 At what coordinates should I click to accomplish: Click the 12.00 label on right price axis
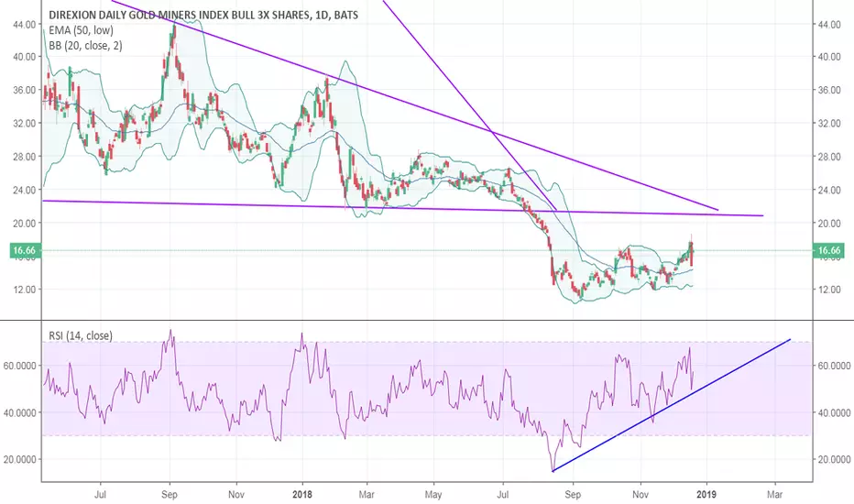[x=828, y=290]
